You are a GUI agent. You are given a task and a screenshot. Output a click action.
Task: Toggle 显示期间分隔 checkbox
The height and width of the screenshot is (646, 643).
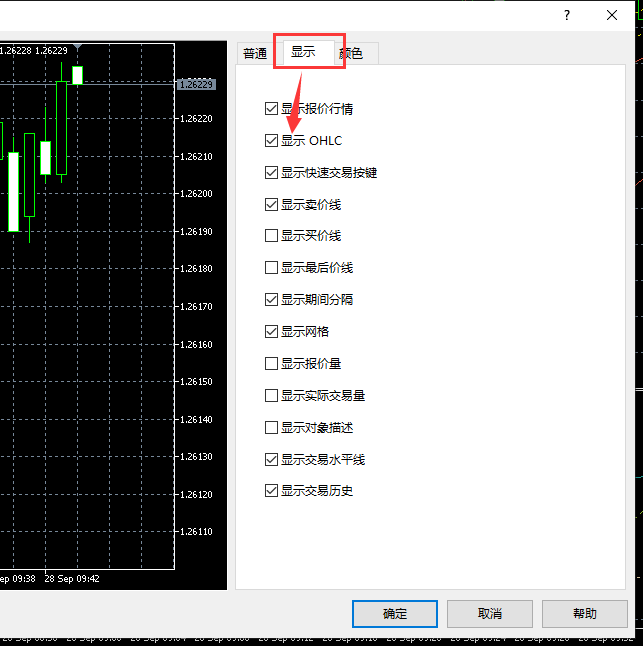pyautogui.click(x=271, y=300)
